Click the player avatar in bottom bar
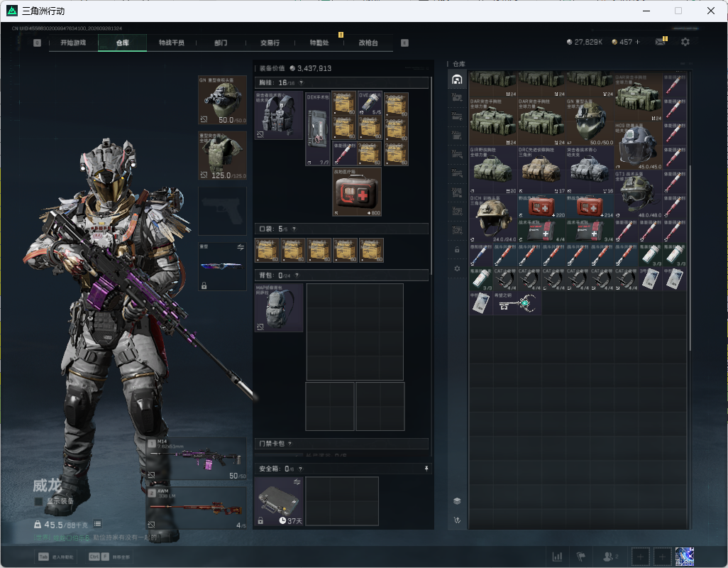The width and height of the screenshot is (728, 568). (x=684, y=557)
